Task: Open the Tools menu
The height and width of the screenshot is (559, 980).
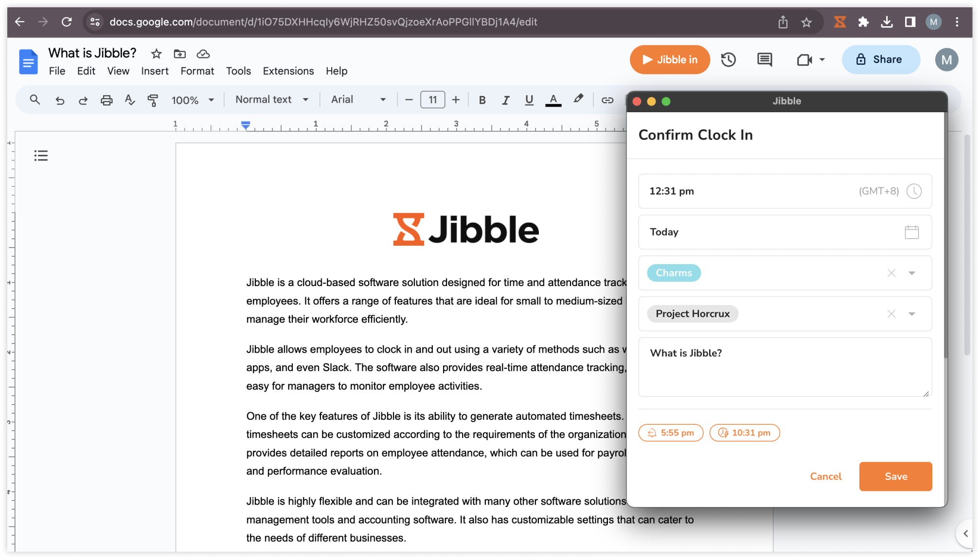Action: click(x=238, y=71)
